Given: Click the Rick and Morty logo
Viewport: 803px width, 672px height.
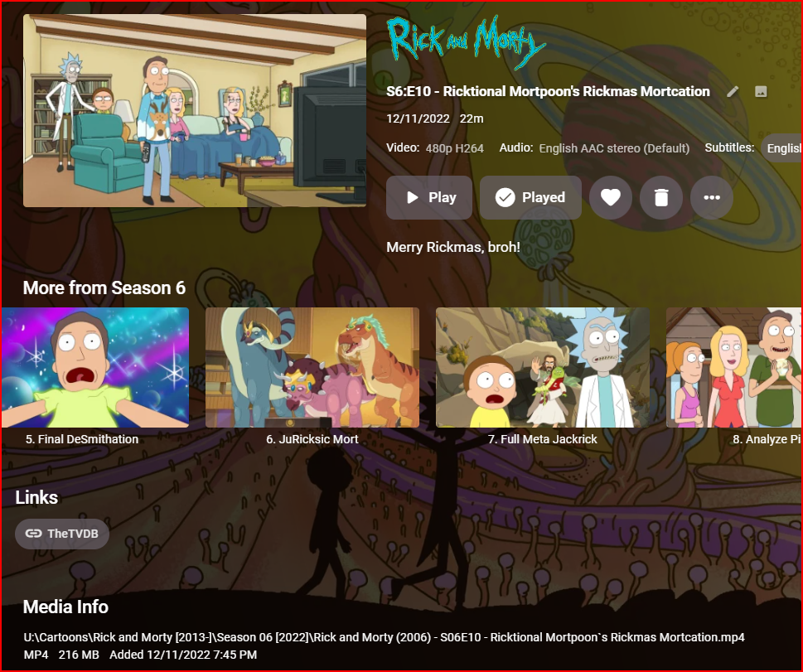Looking at the screenshot, I should [466, 42].
